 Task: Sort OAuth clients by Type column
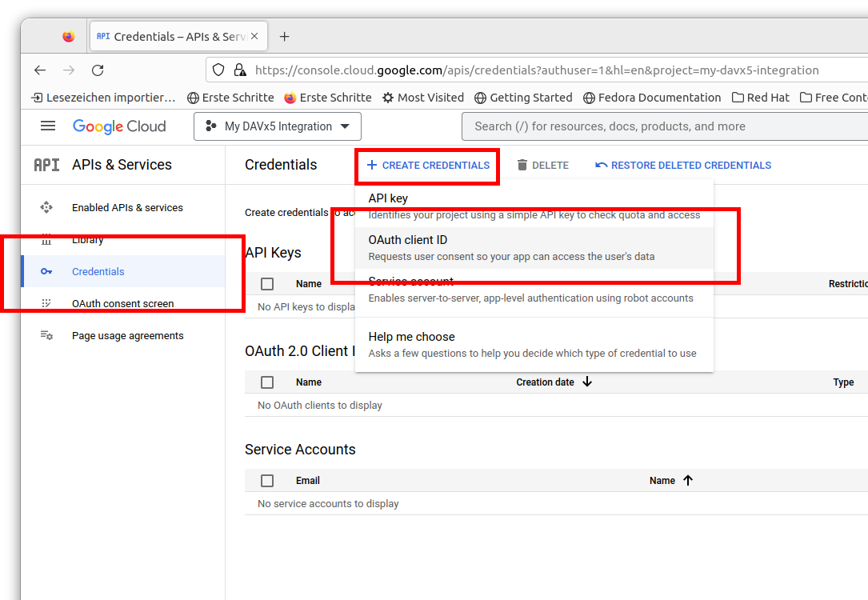(x=843, y=382)
